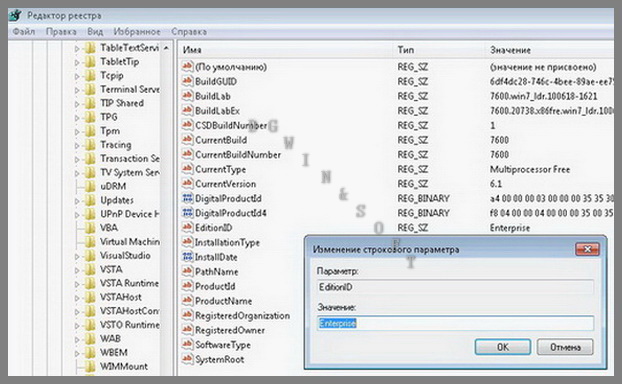Select the Transaction Server tree item
The image size is (622, 384).
click(130, 159)
